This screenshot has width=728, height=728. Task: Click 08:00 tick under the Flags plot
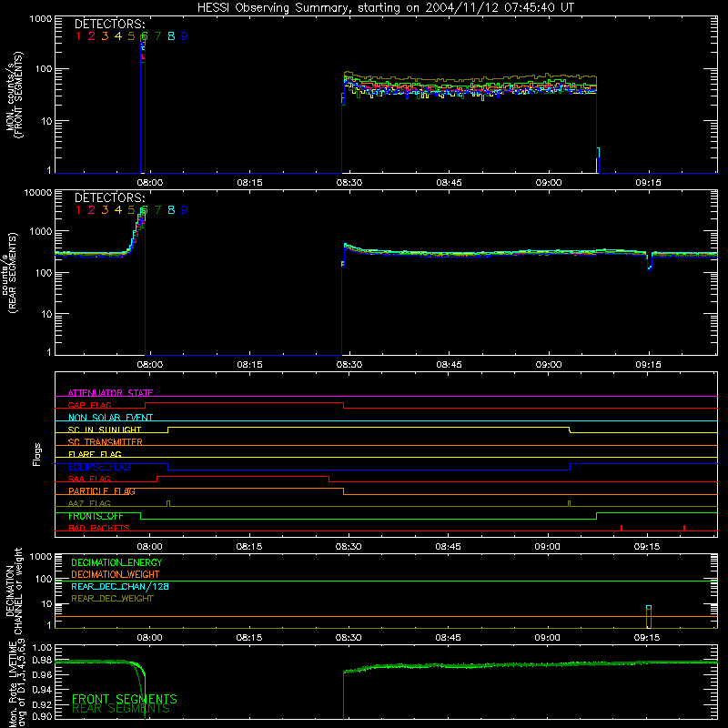click(x=150, y=547)
